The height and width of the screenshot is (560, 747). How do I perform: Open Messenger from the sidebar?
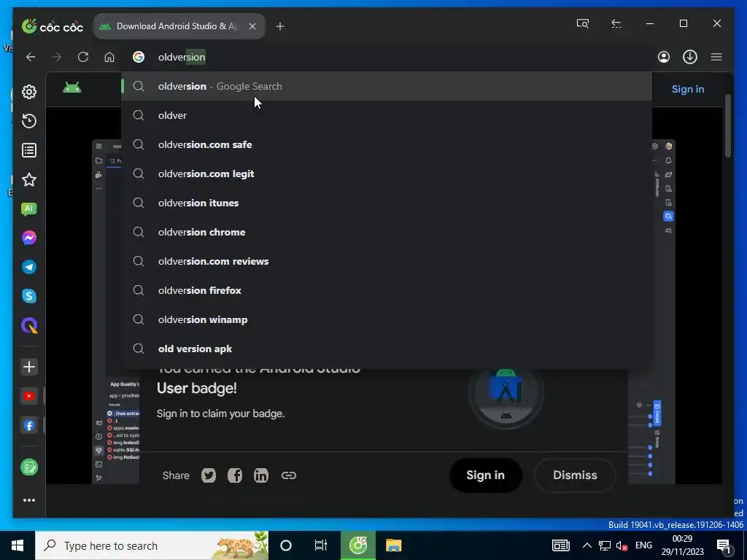pos(29,238)
